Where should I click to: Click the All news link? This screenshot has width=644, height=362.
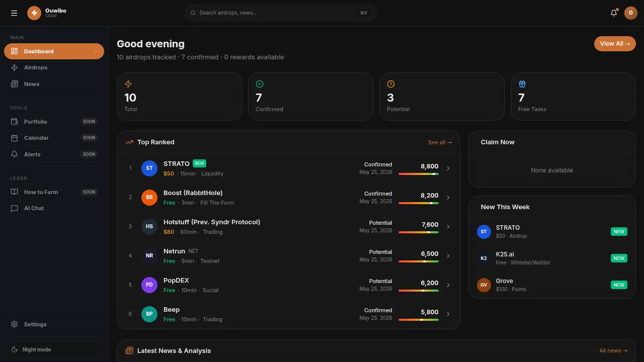[x=613, y=350]
